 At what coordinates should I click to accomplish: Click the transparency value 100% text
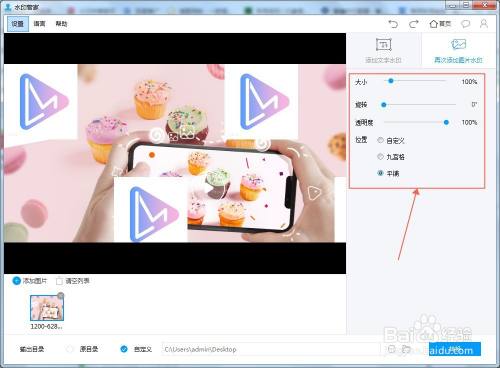point(469,122)
